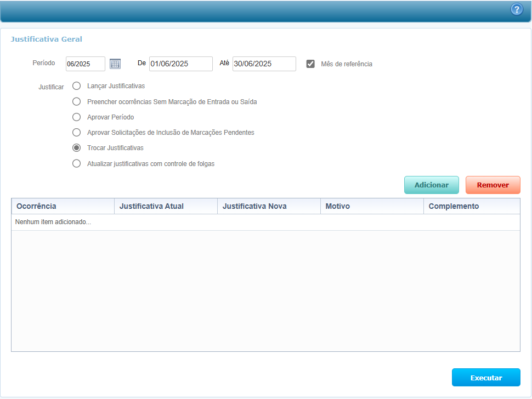This screenshot has width=532, height=399.
Task: Choose Atualizar justificativas com controle de folgas
Action: 77,164
